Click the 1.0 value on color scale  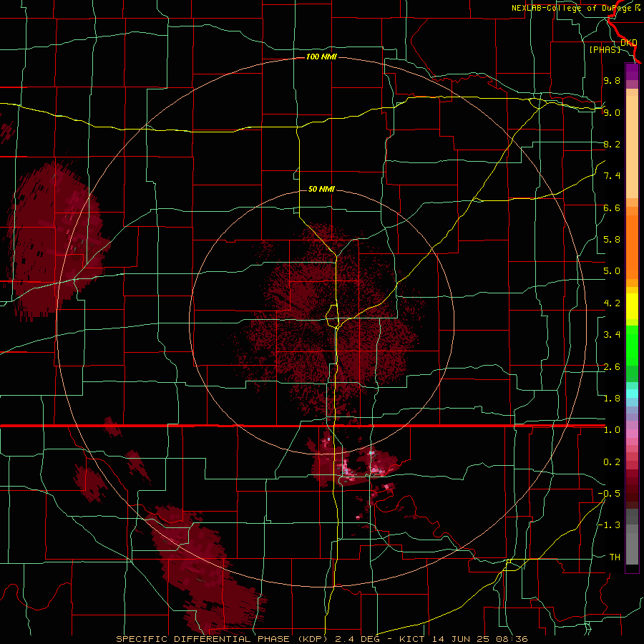point(612,430)
